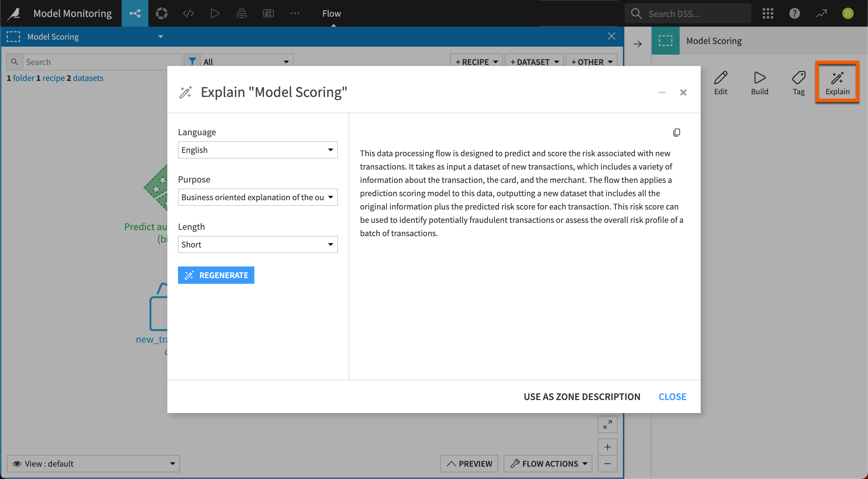Open the Help question mark icon
Screen dimensions: 868x479
795,13
